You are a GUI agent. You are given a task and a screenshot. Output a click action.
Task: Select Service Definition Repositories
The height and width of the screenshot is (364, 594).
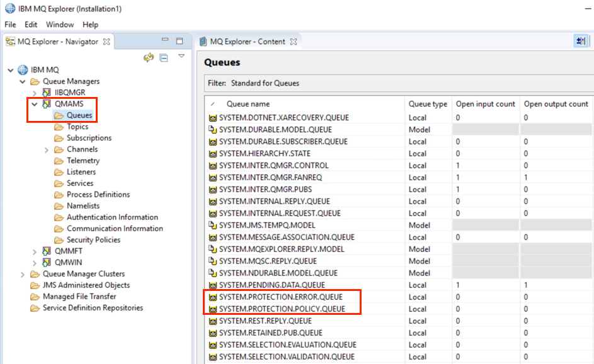tap(93, 308)
